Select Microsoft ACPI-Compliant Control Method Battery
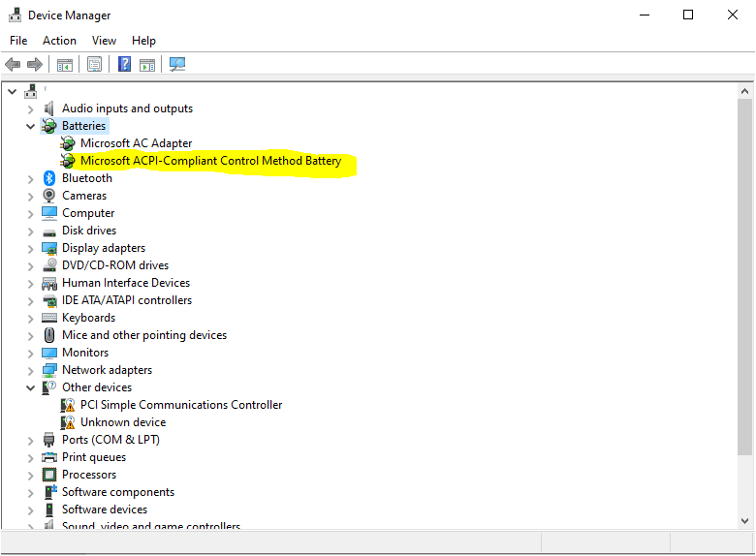Image resolution: width=756 pixels, height=556 pixels. pos(210,161)
